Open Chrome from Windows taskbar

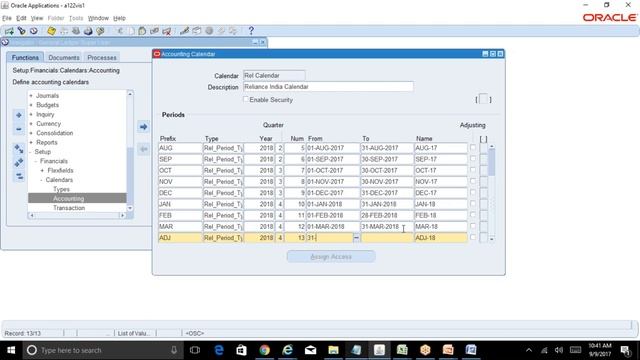point(264,350)
